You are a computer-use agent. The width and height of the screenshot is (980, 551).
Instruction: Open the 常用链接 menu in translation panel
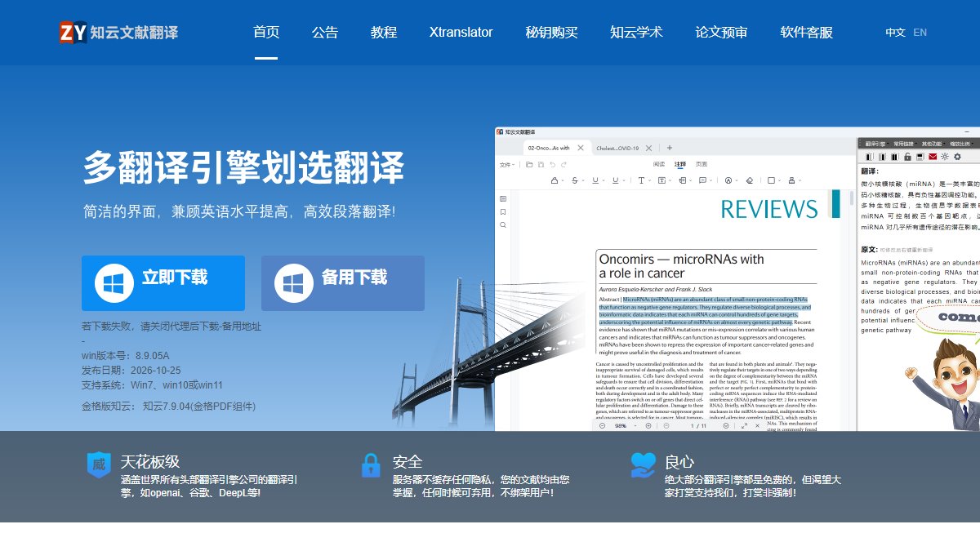tap(905, 144)
